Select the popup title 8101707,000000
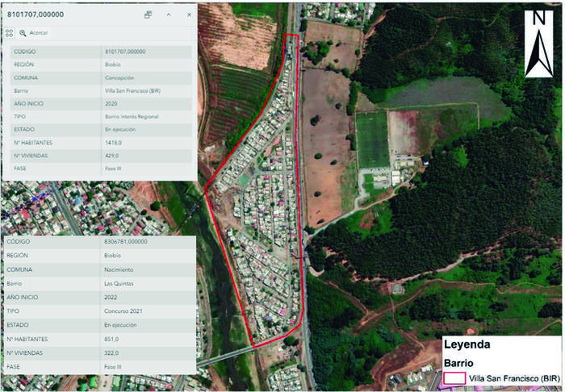This screenshot has height=392, width=565. click(x=36, y=15)
